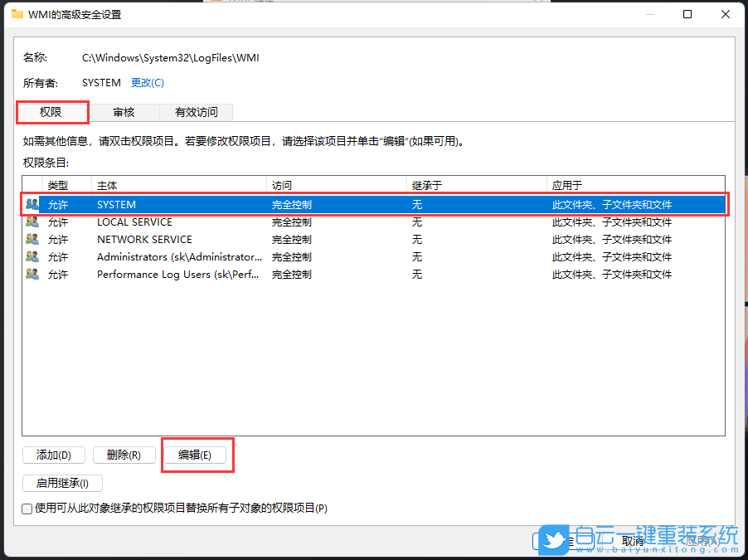The image size is (748, 560).
Task: Click the 更改(C) link to change owner
Action: (147, 82)
